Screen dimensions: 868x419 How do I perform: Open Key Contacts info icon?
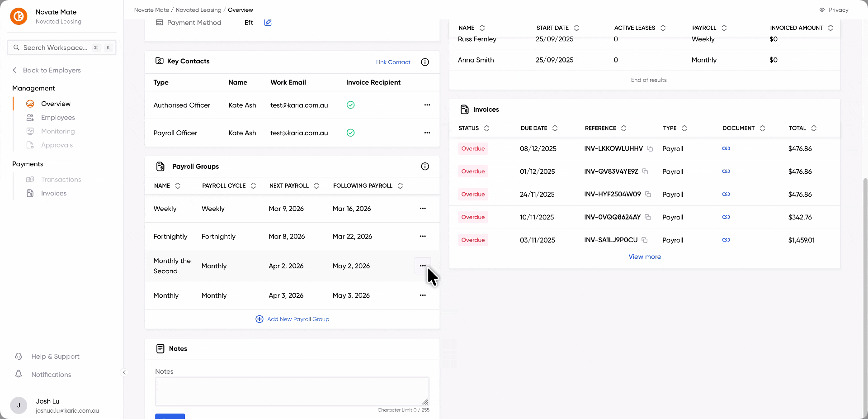click(x=425, y=62)
